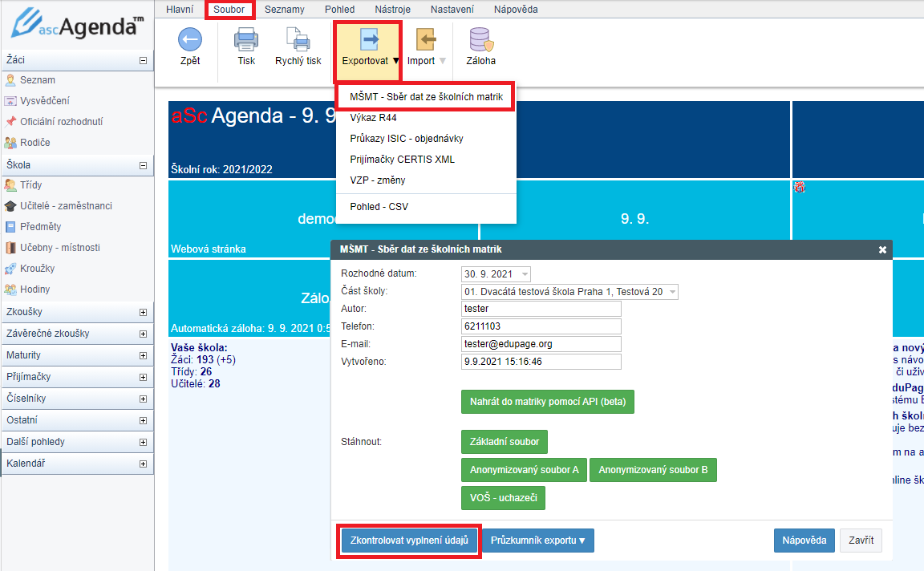Select Přijímačky CERTIS XML option

(x=426, y=159)
